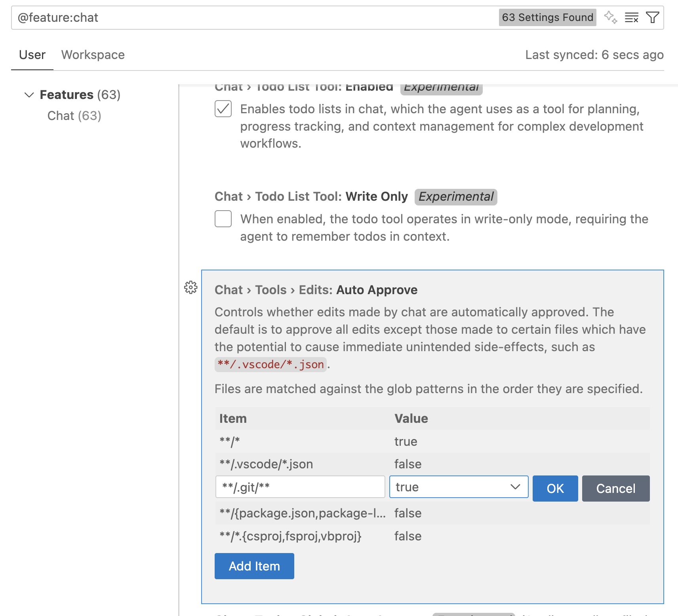Select the User settings tab
This screenshot has height=616, width=678.
click(x=32, y=55)
